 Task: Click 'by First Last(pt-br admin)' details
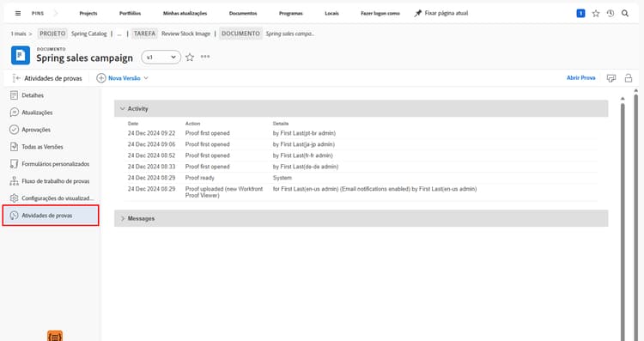[x=304, y=133]
